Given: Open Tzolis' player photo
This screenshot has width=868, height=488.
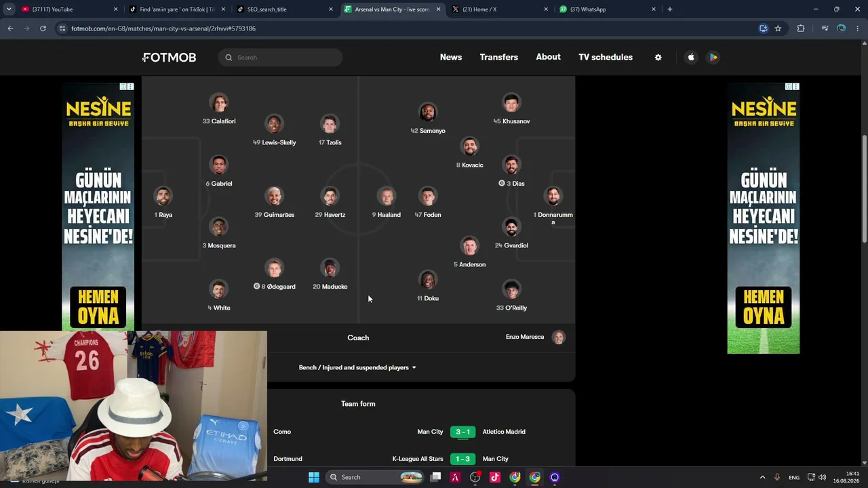Looking at the screenshot, I should point(330,124).
